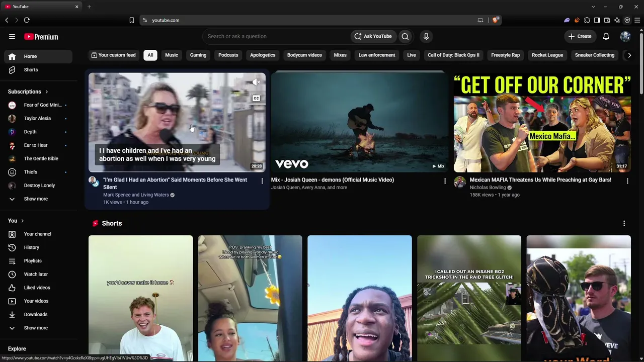644x362 pixels.
Task: Open Watch later list
Action: [38, 274]
